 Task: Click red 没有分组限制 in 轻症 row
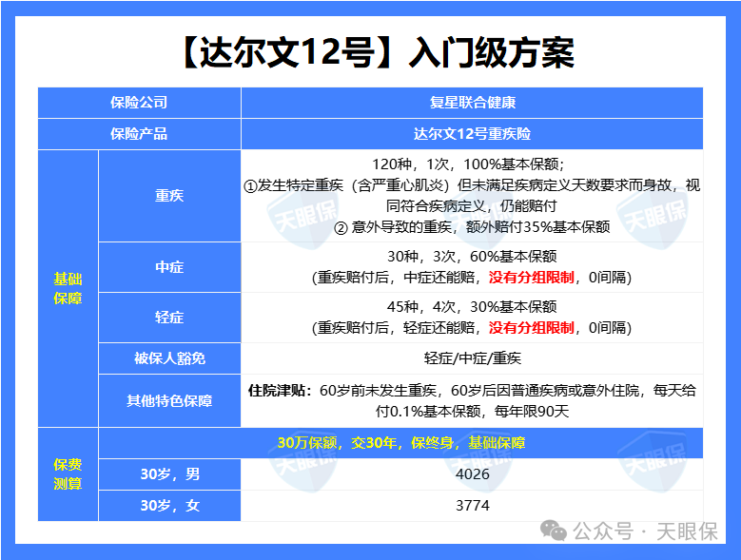(532, 328)
